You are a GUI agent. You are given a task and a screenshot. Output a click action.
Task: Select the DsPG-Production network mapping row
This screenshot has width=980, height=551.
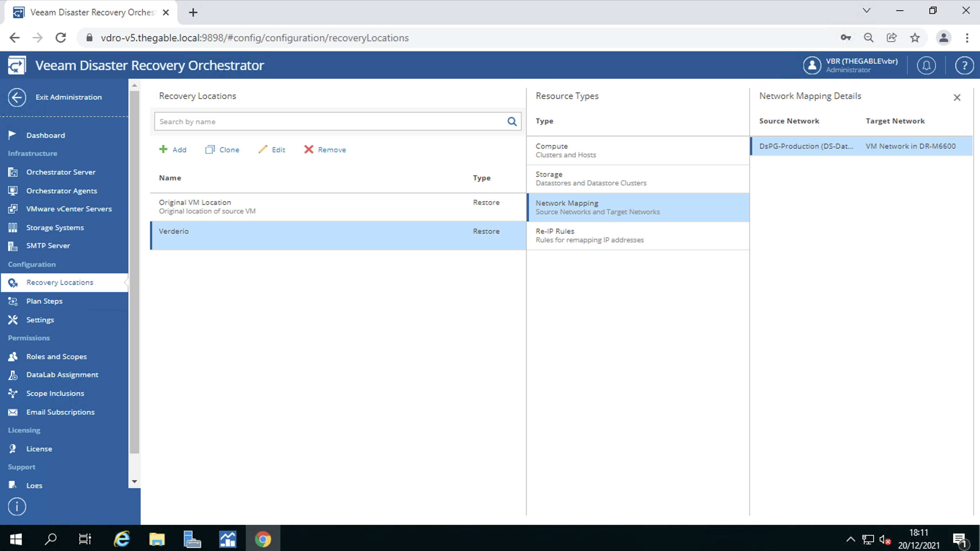(x=861, y=146)
